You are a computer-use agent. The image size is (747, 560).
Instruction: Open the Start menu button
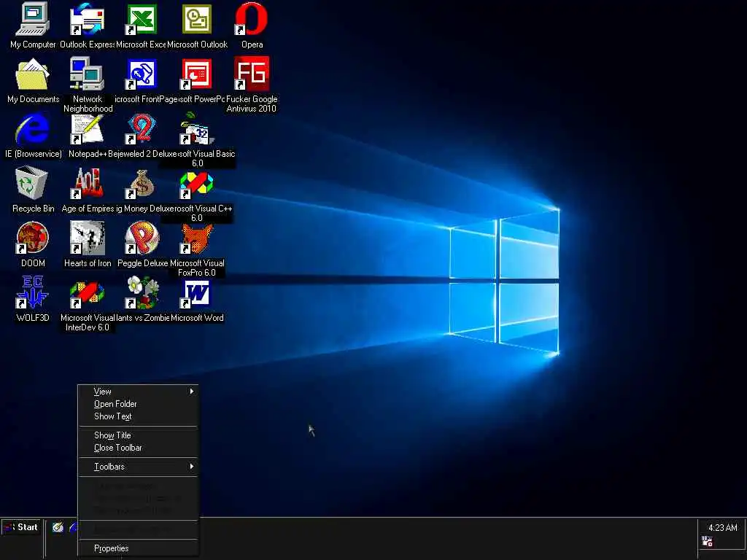click(21, 527)
